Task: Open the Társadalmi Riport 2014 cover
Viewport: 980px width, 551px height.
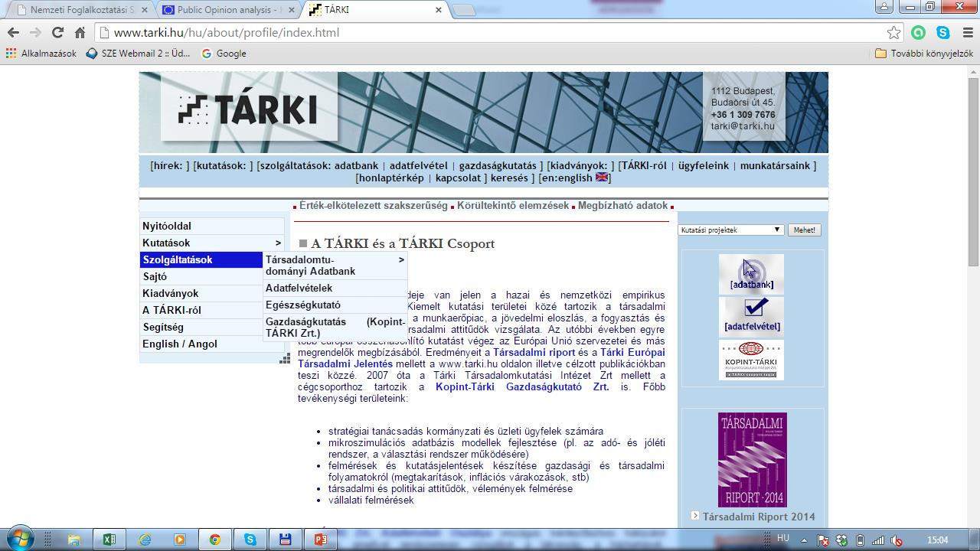Action: [752, 459]
